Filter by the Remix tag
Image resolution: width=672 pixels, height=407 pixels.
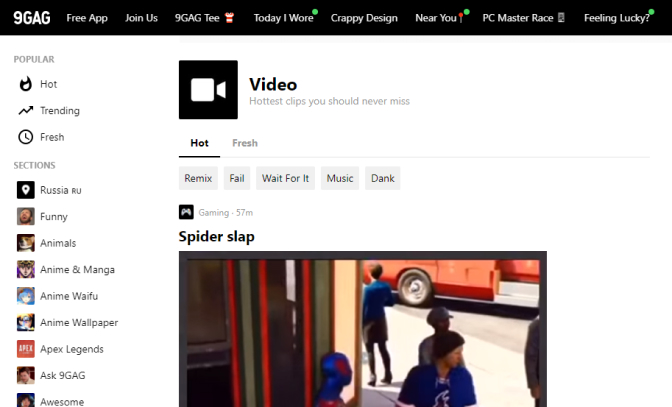tap(198, 178)
